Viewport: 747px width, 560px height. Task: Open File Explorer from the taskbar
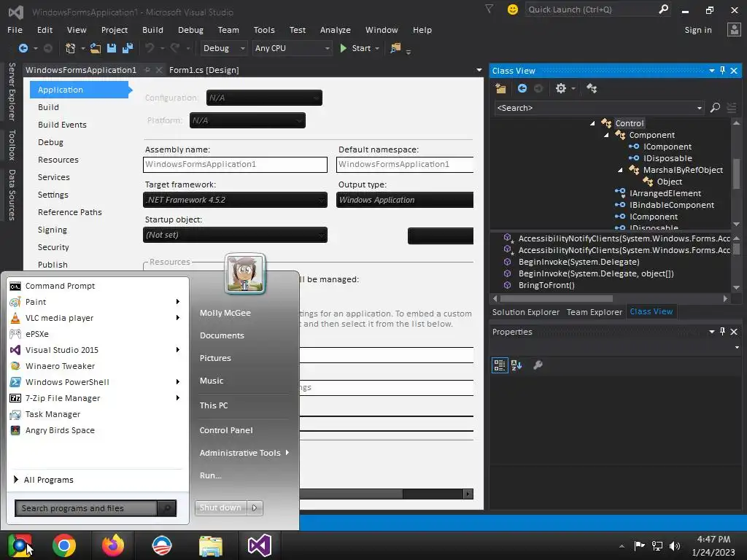(x=211, y=545)
